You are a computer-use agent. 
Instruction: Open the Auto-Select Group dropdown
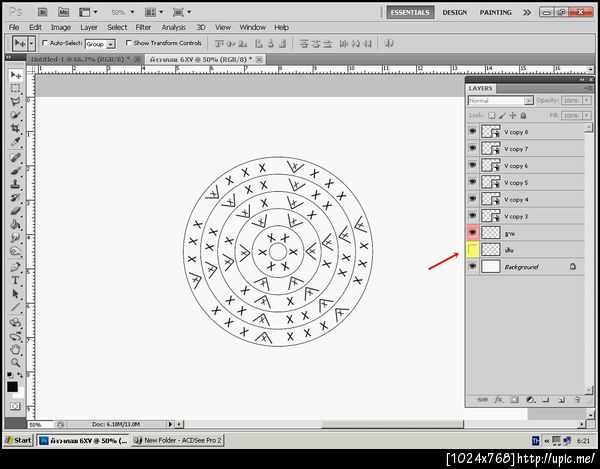pyautogui.click(x=111, y=44)
